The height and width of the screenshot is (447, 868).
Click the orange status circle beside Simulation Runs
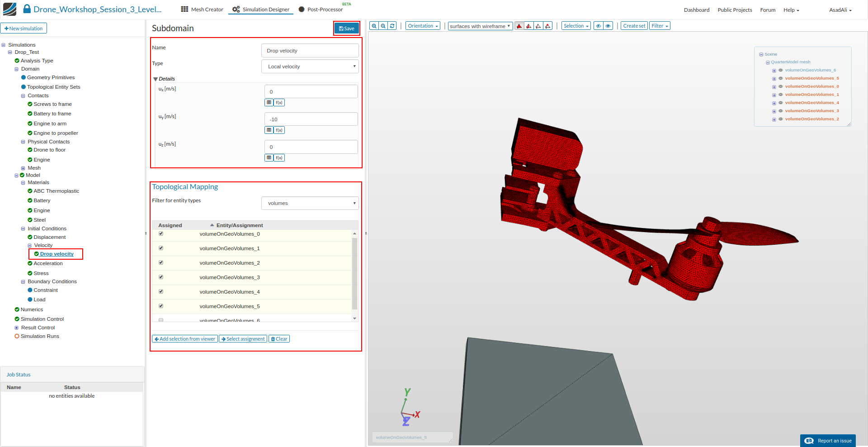tap(17, 336)
